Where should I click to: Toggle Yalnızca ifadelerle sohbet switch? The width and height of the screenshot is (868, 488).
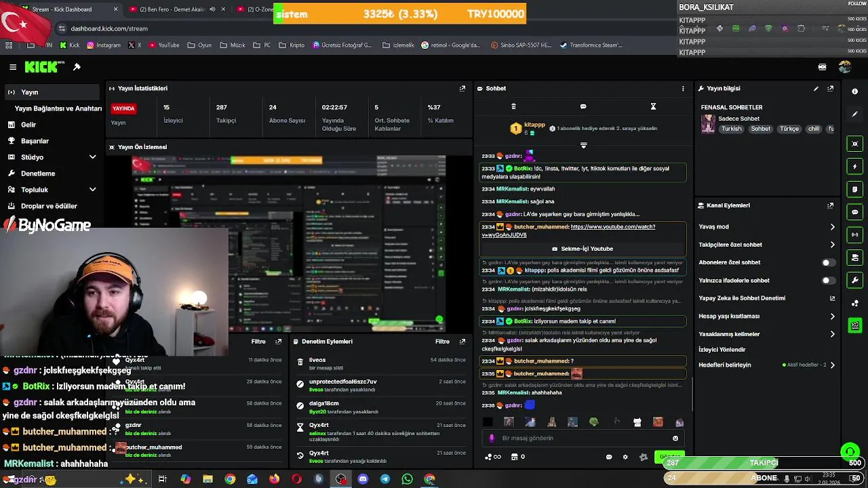[x=827, y=281]
